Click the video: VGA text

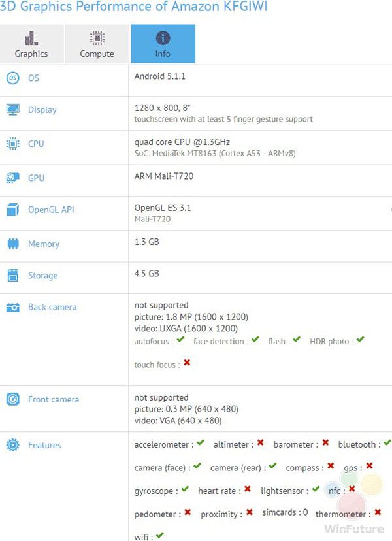178,421
